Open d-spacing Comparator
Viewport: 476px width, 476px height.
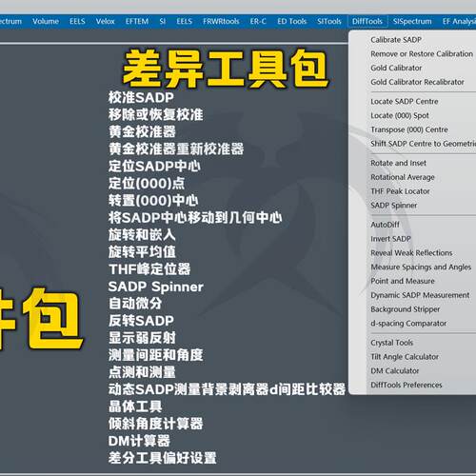408,324
